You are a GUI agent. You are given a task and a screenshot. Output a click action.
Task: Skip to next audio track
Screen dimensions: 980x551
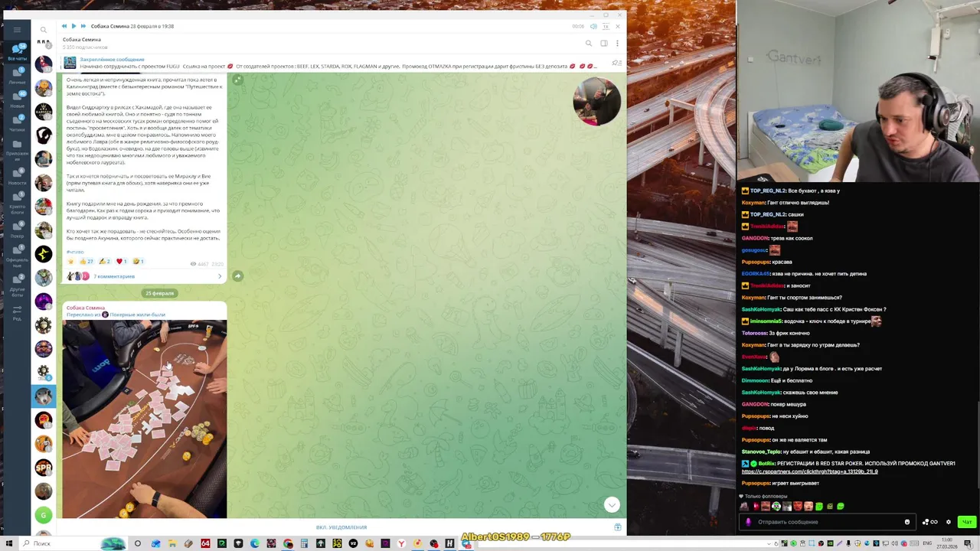tap(83, 26)
